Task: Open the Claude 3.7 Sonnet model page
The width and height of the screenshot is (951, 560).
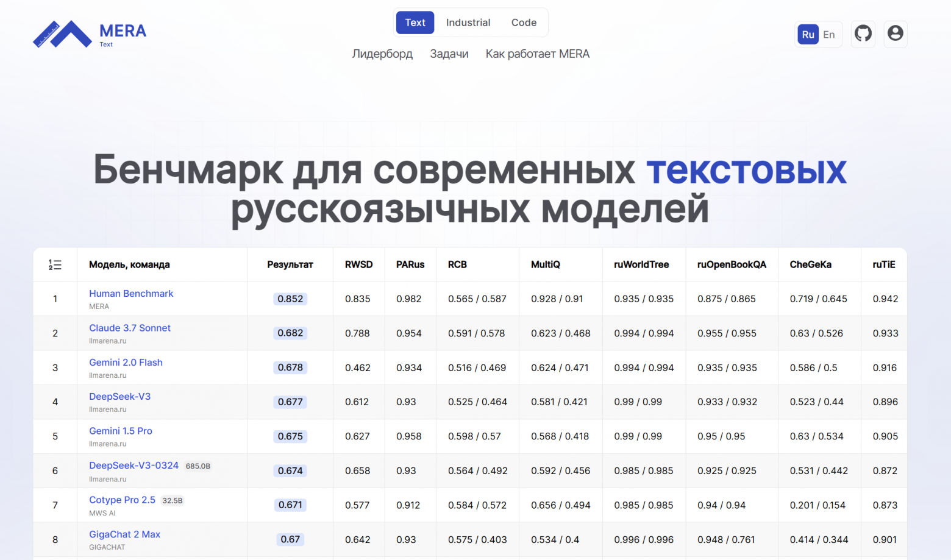Action: click(130, 328)
